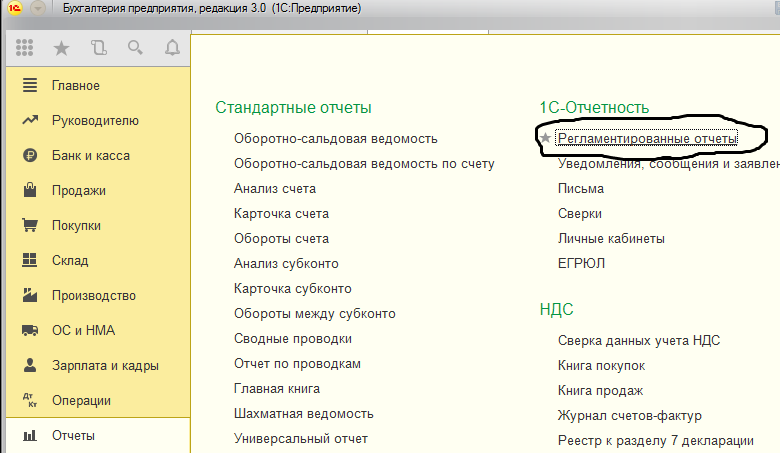Open the Главное section
Screen dimensions: 780x453
point(76,86)
